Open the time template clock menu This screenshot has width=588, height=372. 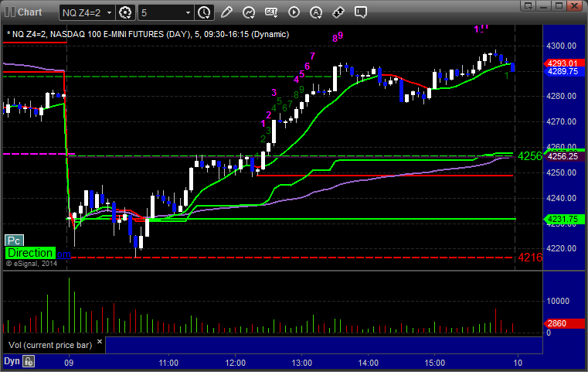tap(205, 13)
